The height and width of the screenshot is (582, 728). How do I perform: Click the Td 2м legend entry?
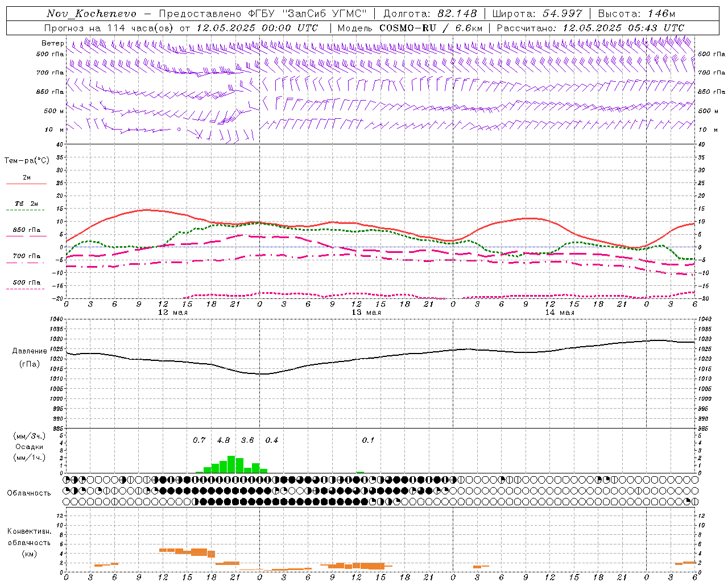[27, 203]
